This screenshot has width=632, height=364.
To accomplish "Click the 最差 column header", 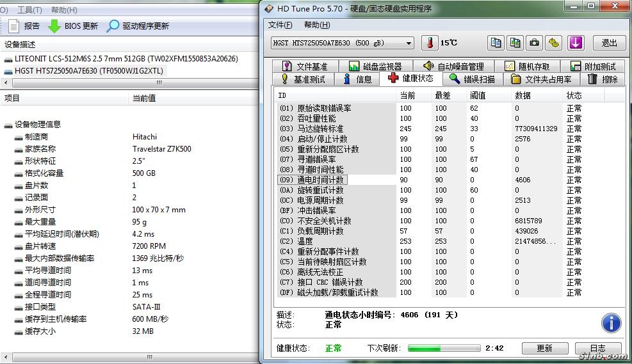I will (449, 96).
